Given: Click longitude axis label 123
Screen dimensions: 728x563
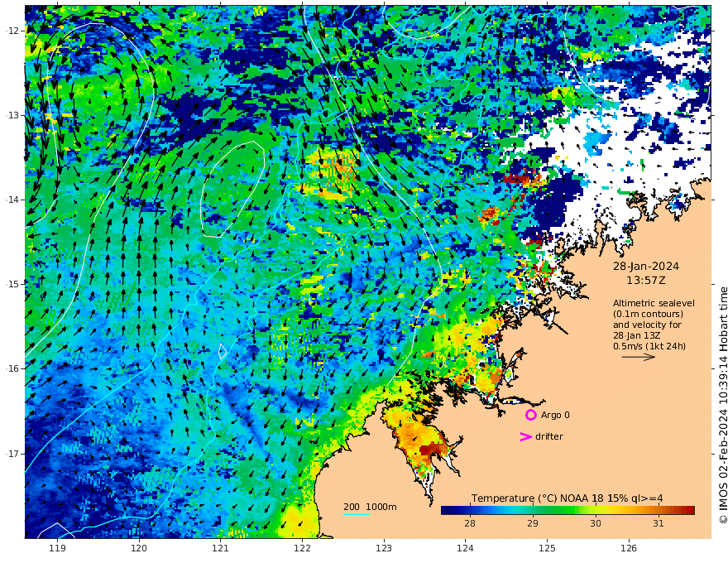Looking at the screenshot, I should tap(384, 549).
